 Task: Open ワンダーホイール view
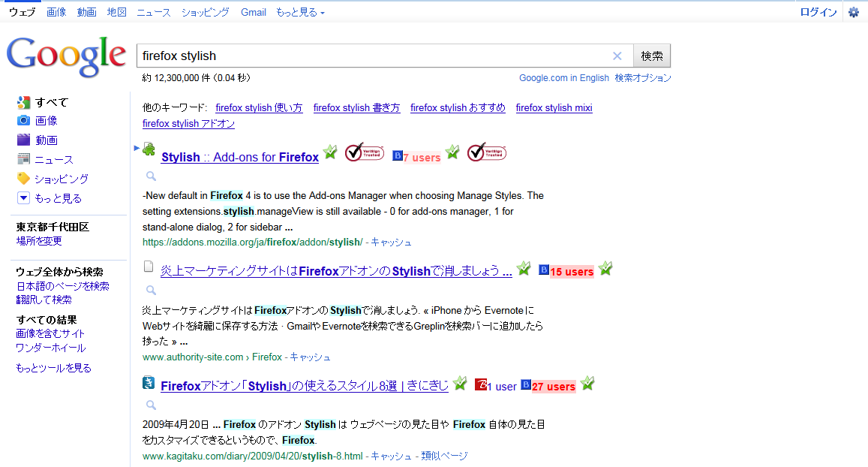(x=51, y=348)
